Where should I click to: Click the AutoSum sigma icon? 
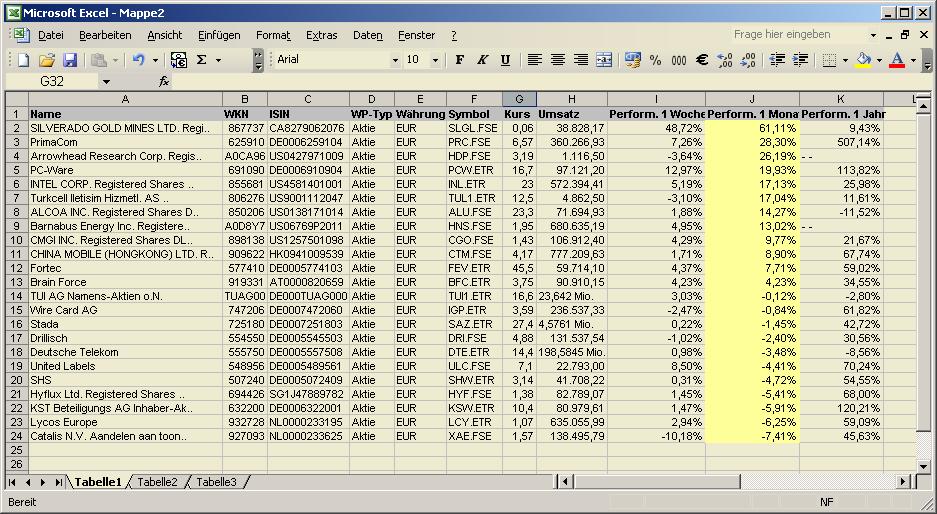[x=202, y=60]
